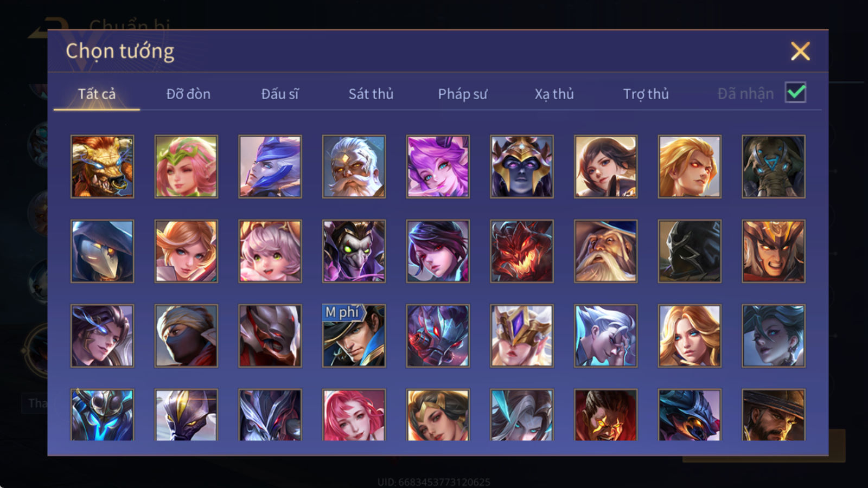Filter heroes by Pháp sư
The width and height of the screenshot is (868, 488).
463,94
